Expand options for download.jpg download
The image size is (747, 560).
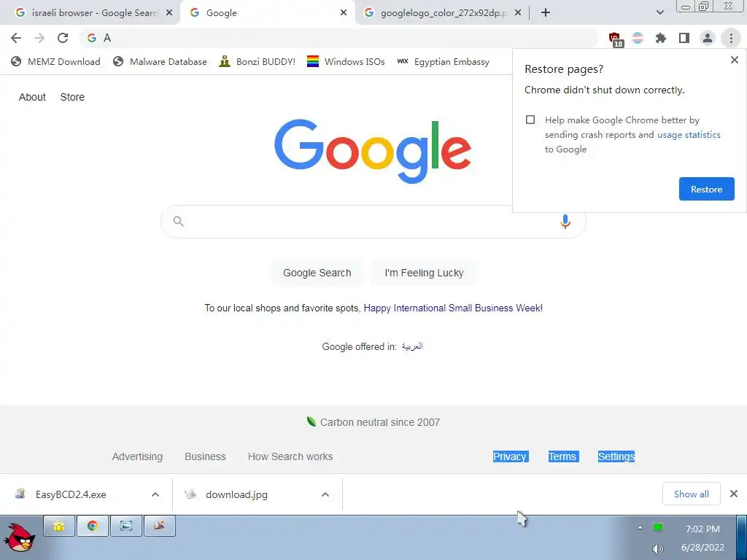pyautogui.click(x=325, y=494)
